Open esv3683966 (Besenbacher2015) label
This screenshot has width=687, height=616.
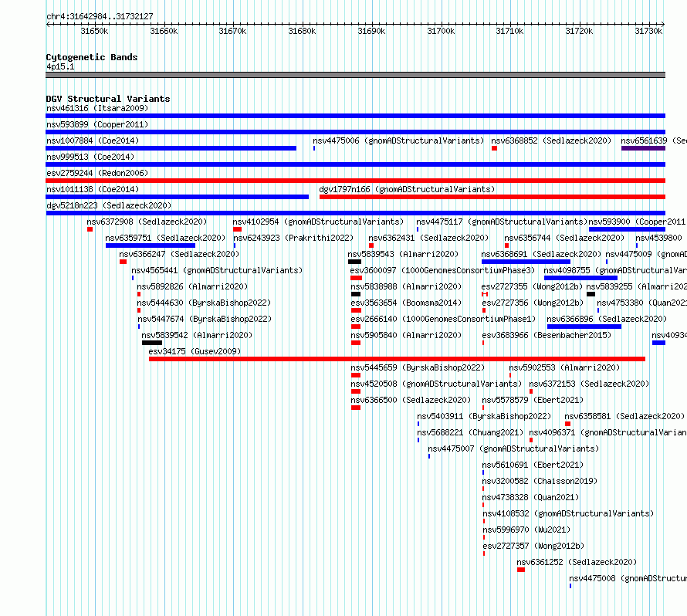(547, 335)
